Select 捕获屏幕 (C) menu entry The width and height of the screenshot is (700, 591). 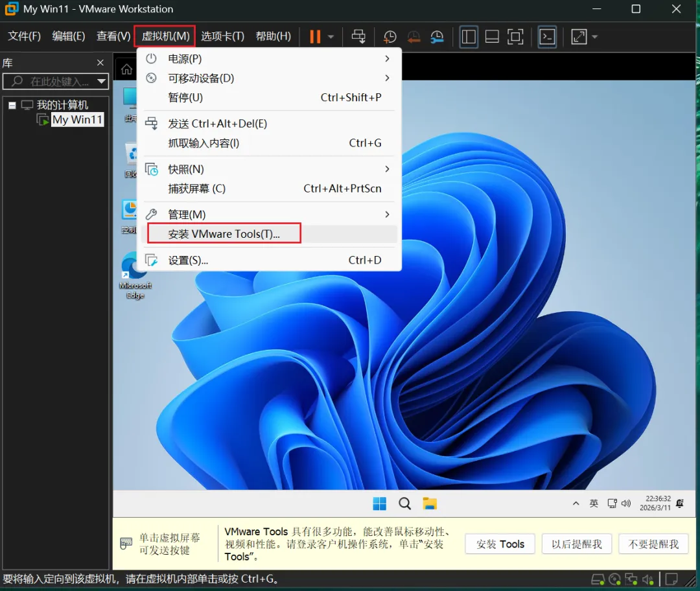coord(269,189)
